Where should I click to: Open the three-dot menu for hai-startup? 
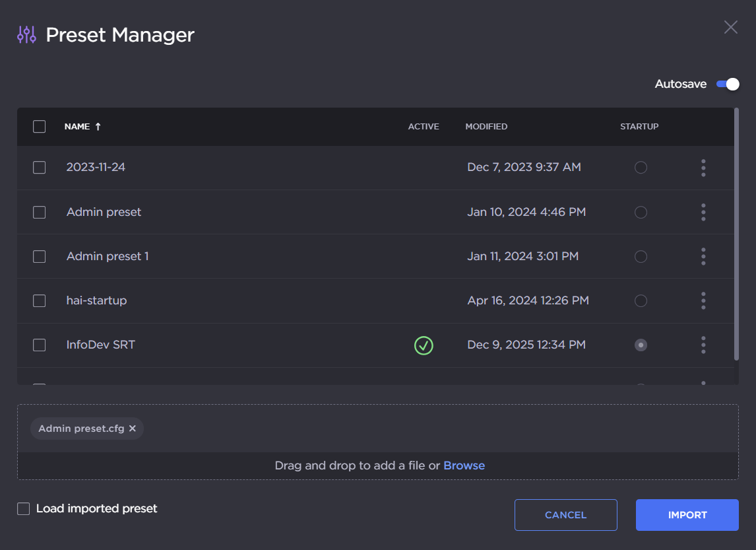point(703,300)
